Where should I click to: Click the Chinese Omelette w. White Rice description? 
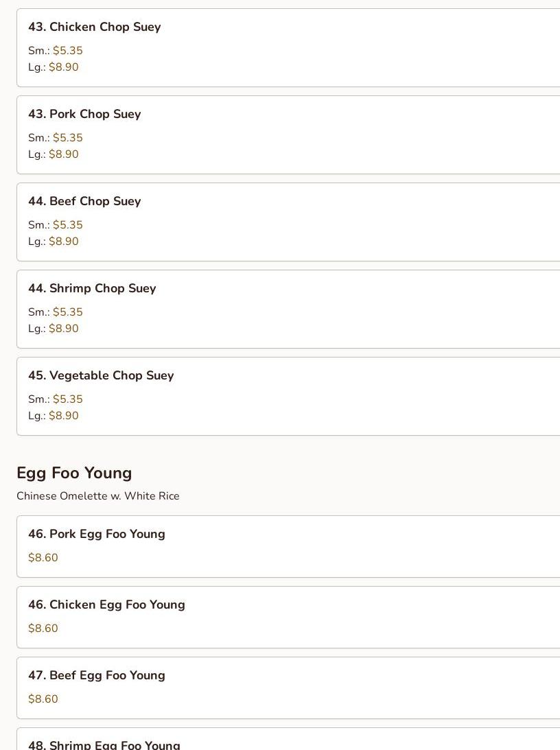click(98, 496)
